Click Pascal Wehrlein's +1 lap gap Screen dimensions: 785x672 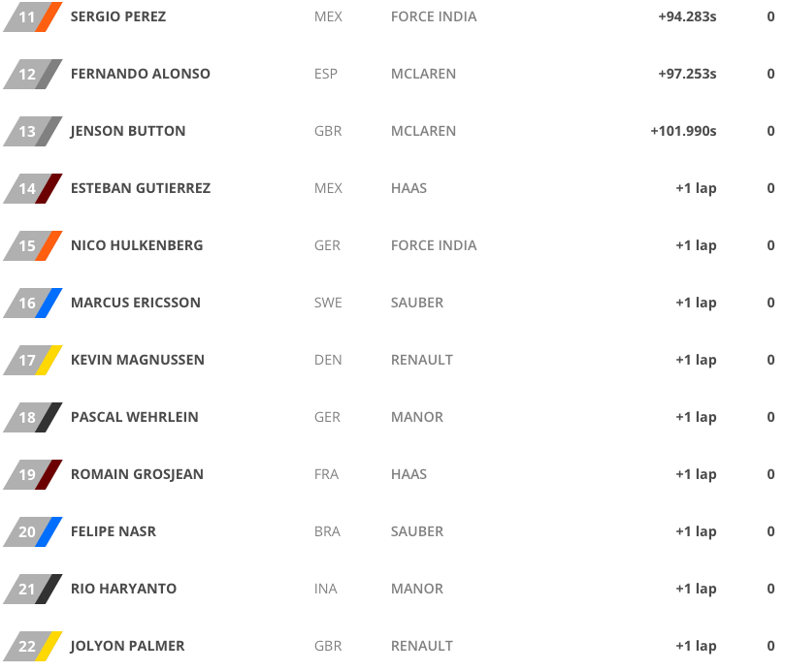pos(696,417)
